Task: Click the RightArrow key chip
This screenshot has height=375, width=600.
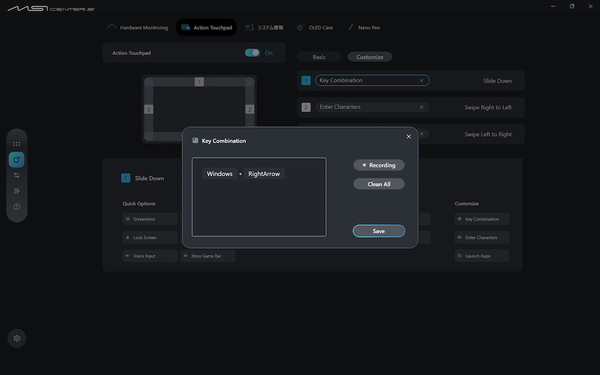Action: coord(264,174)
